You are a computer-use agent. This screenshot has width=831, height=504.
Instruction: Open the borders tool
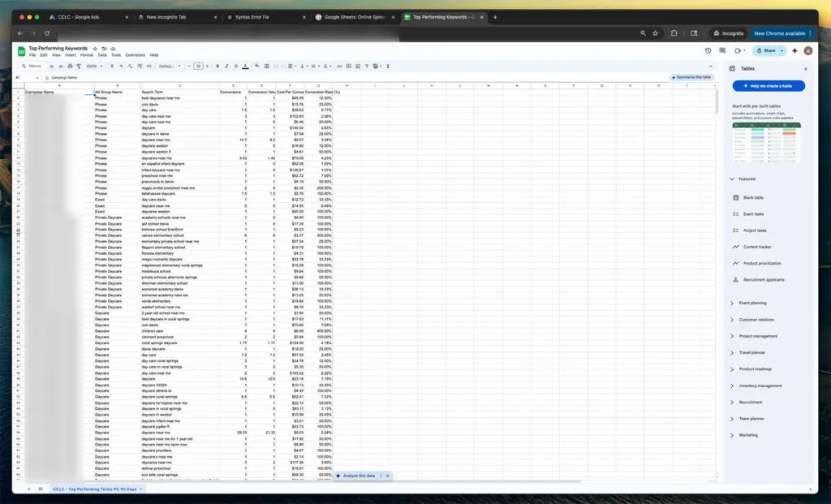click(x=266, y=65)
